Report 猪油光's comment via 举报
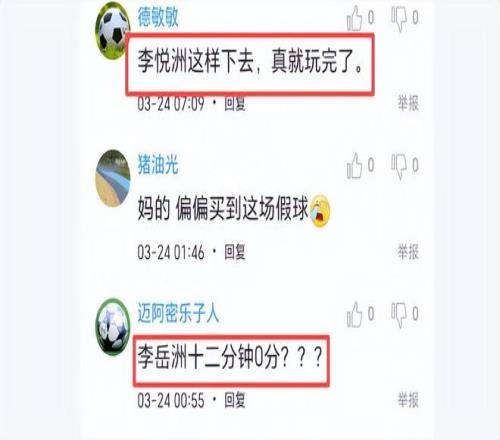500x440 pixels. point(408,252)
